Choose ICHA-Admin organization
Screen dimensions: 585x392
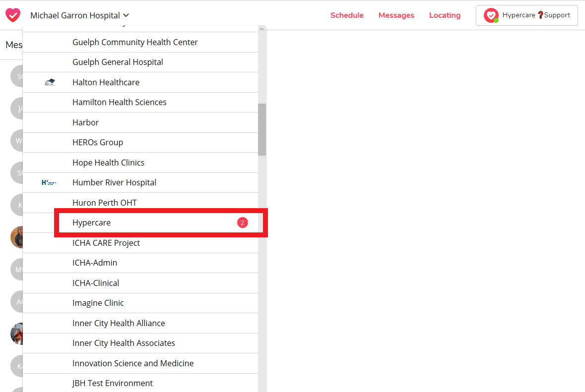pyautogui.click(x=140, y=263)
